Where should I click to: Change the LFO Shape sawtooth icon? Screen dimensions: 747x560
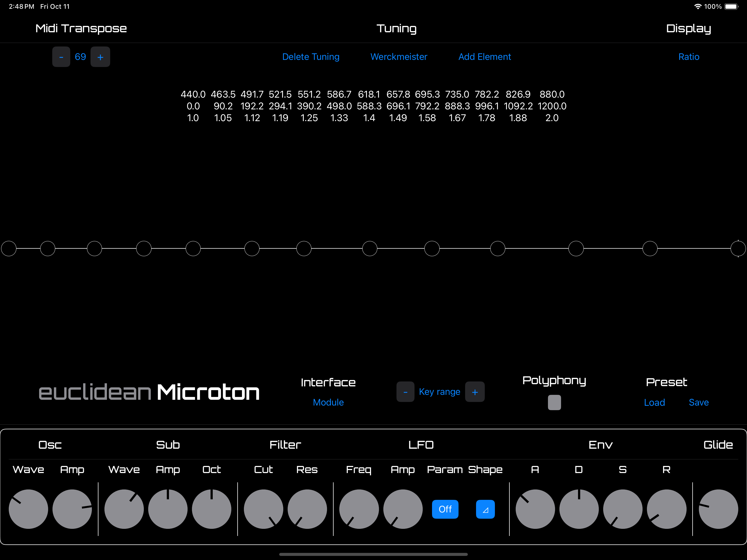pos(485,509)
